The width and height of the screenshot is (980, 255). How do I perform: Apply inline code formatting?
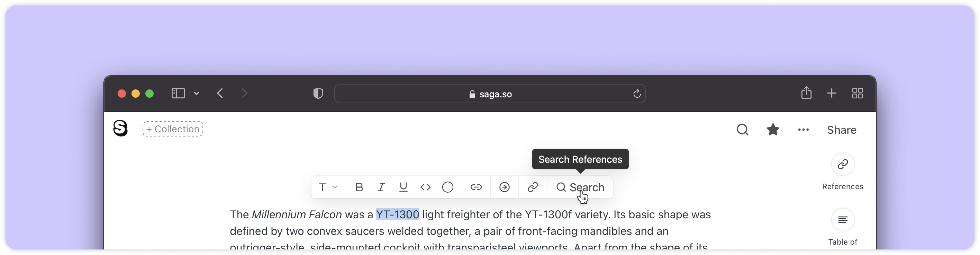[x=425, y=187]
